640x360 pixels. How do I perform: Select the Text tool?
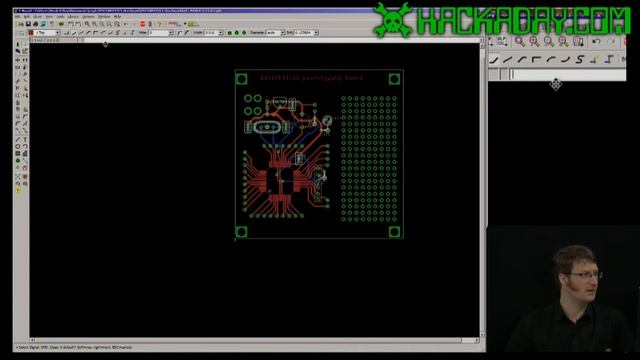[x=25, y=139]
